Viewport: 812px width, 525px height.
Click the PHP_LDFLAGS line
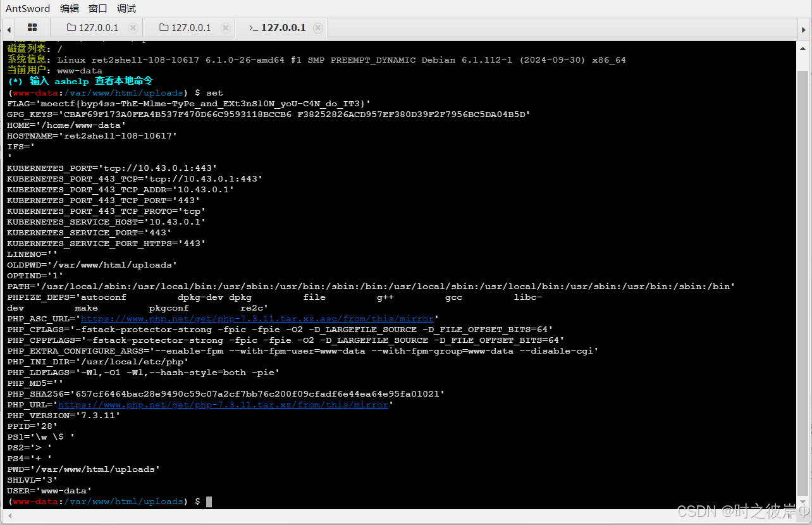coord(144,373)
